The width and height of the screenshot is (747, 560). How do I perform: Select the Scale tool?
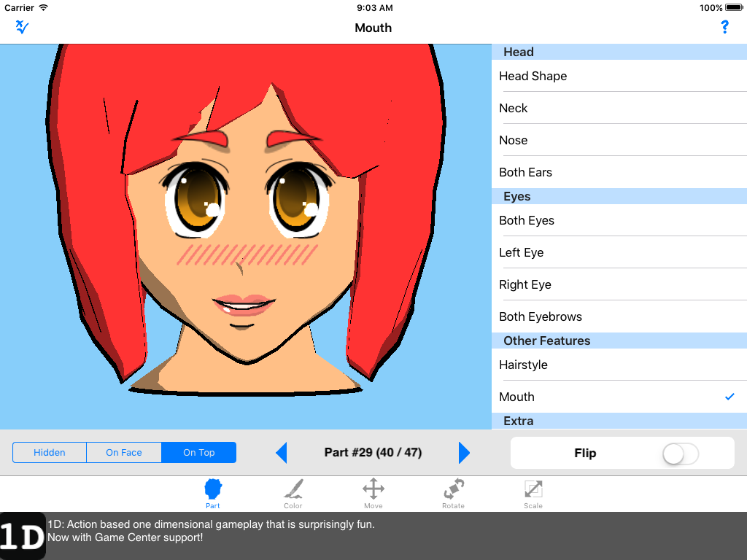[533, 493]
